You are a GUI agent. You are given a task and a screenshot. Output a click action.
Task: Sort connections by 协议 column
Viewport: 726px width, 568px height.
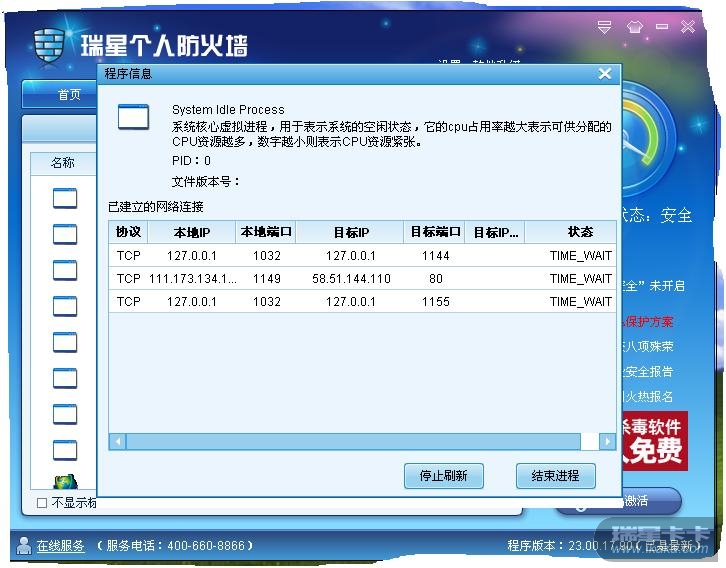click(128, 232)
